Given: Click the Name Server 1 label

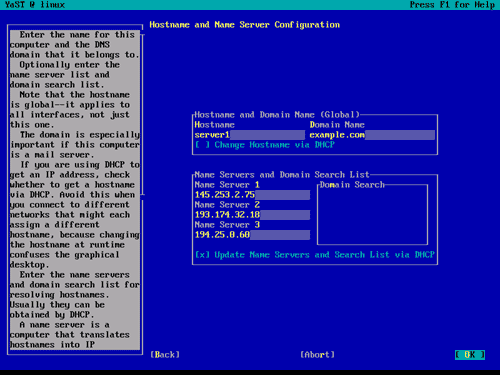Looking at the screenshot, I should (x=227, y=185).
